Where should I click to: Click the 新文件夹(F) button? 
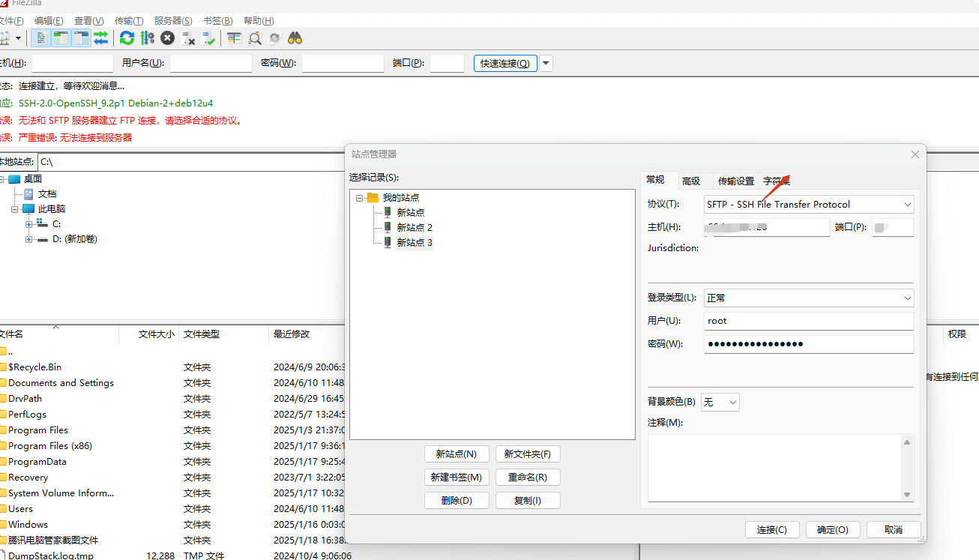pyautogui.click(x=528, y=454)
